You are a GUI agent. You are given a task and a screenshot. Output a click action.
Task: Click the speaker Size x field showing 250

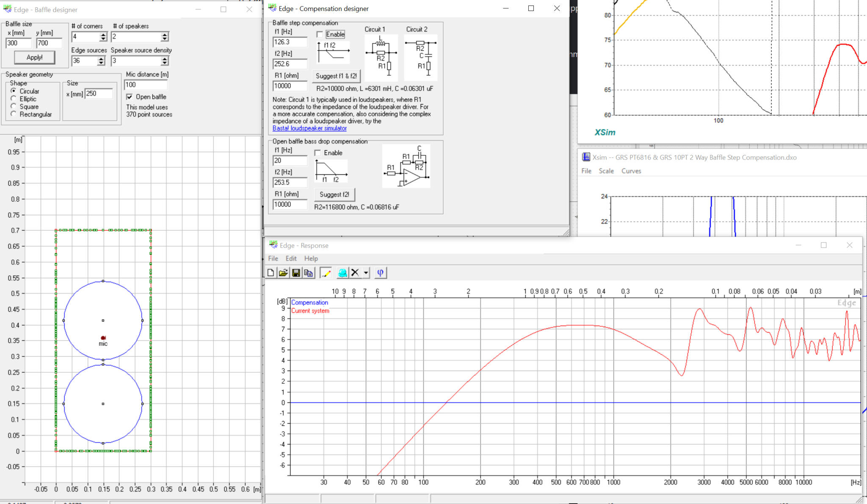click(x=99, y=94)
